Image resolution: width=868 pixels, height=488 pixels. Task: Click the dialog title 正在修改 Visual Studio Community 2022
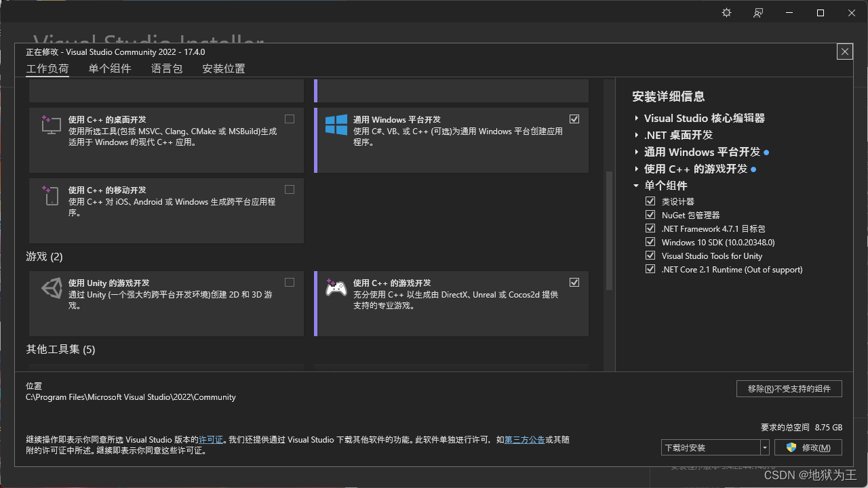pyautogui.click(x=115, y=52)
